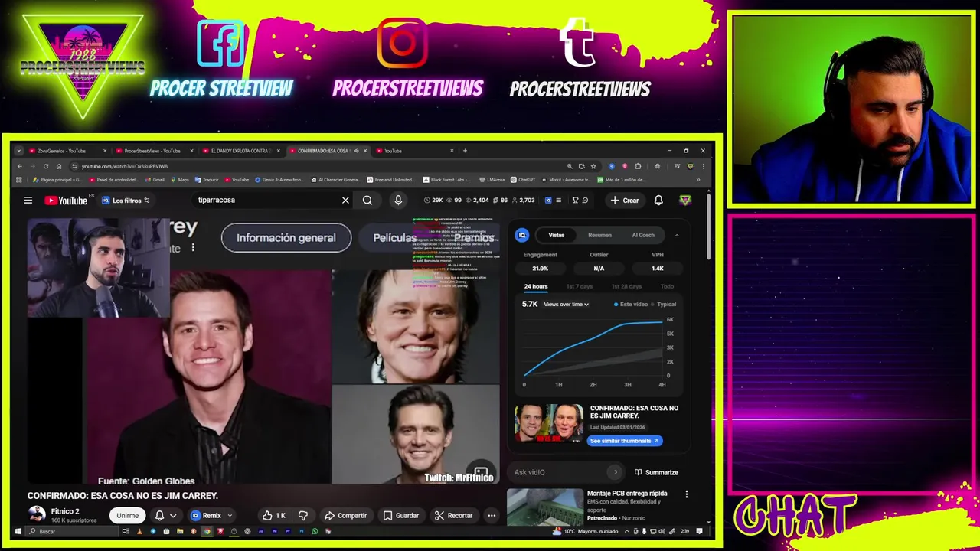Open the Traducir bookmark
The height and width of the screenshot is (551, 980).
[x=207, y=180]
